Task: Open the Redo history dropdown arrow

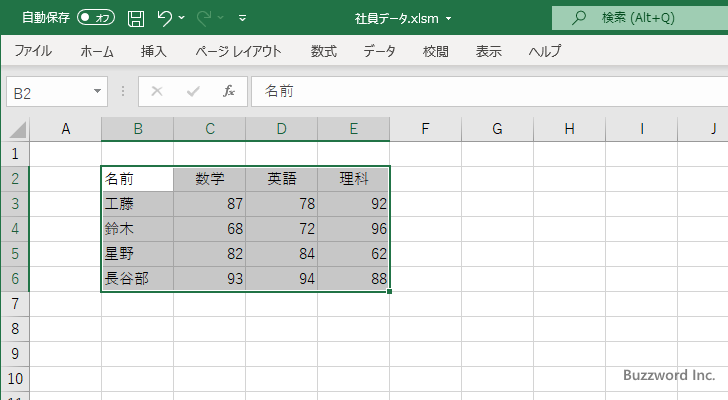Action: coord(221,18)
